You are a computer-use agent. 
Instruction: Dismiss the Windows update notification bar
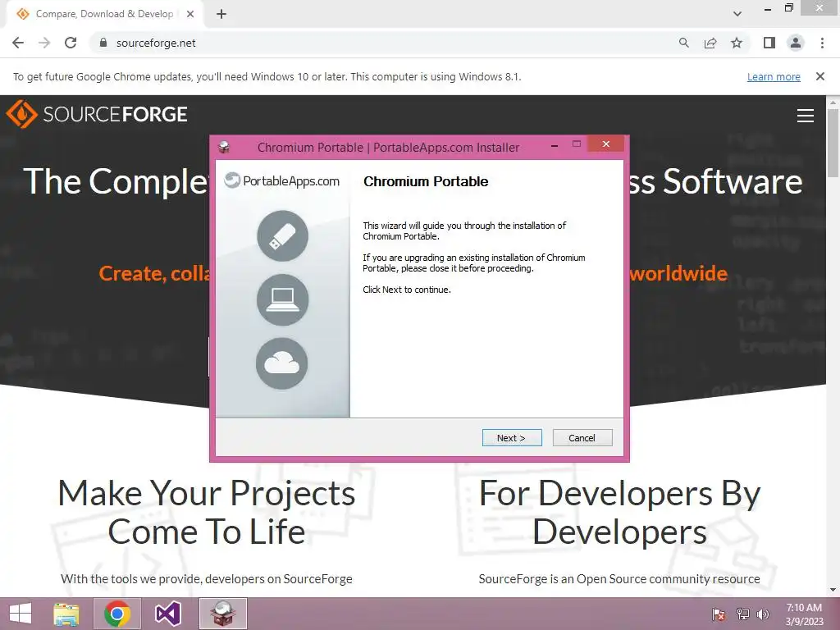coord(820,76)
